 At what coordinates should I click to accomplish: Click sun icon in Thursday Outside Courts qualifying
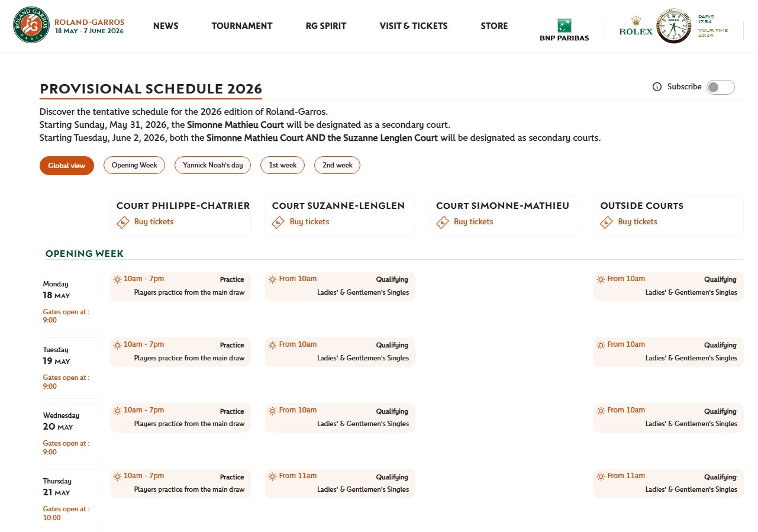click(x=601, y=476)
